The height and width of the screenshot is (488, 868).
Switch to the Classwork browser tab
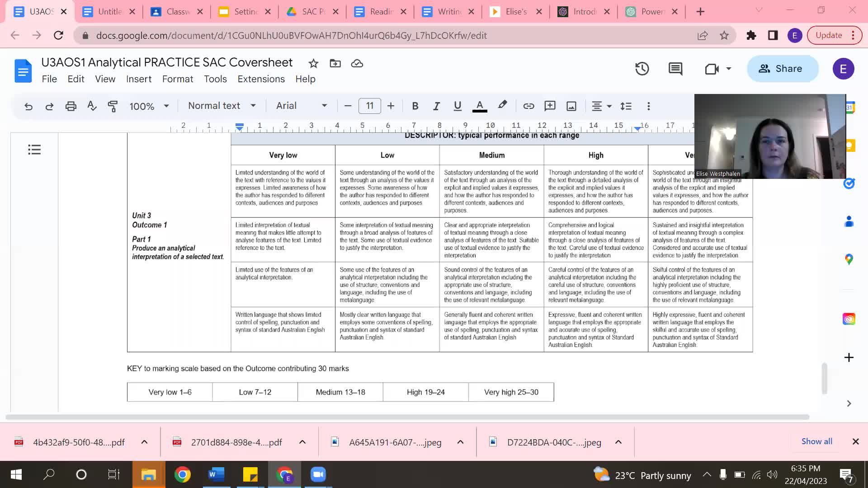[177, 12]
